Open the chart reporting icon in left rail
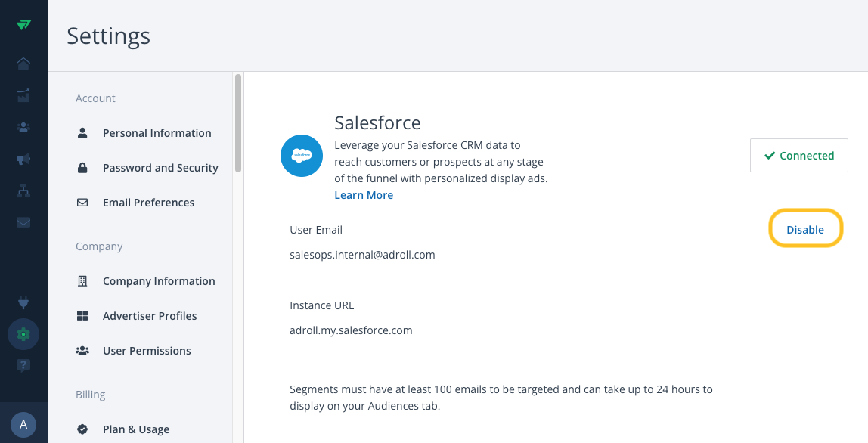The height and width of the screenshot is (443, 868). (x=23, y=95)
